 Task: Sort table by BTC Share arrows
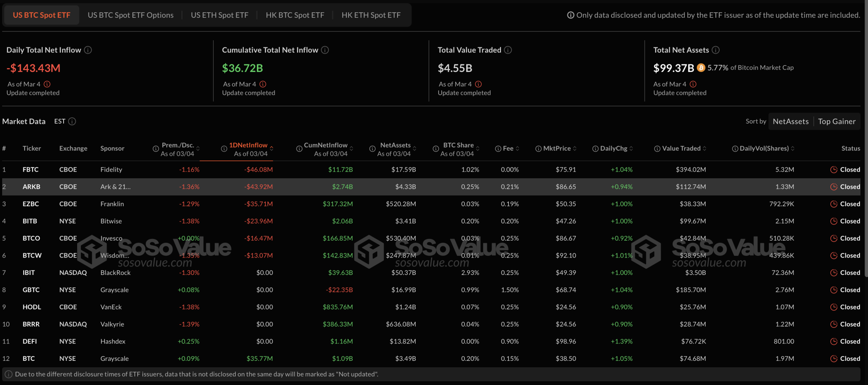pyautogui.click(x=478, y=149)
